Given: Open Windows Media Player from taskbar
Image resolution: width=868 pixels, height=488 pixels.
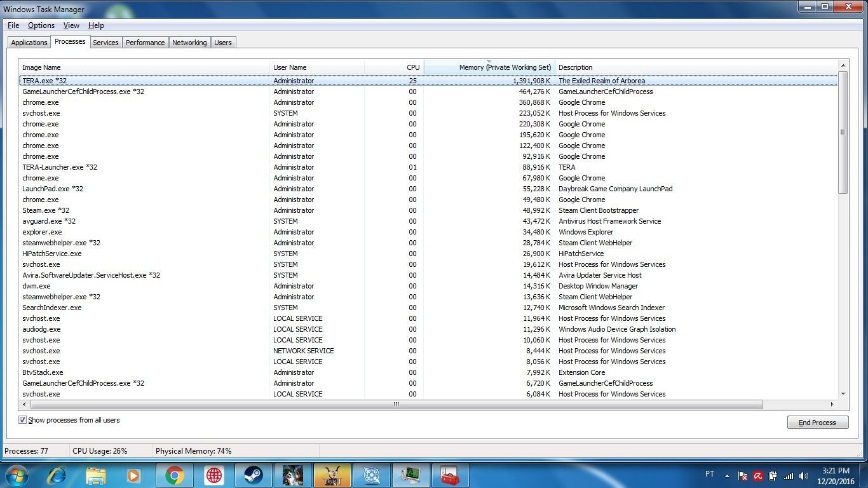Looking at the screenshot, I should click(x=134, y=475).
